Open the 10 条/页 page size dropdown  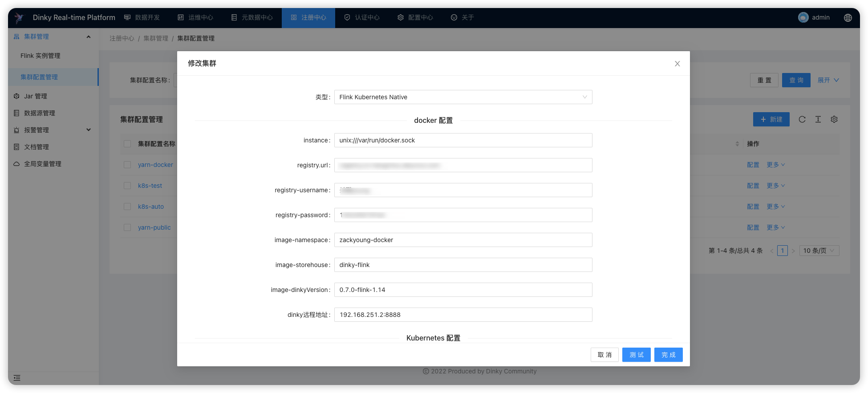819,251
